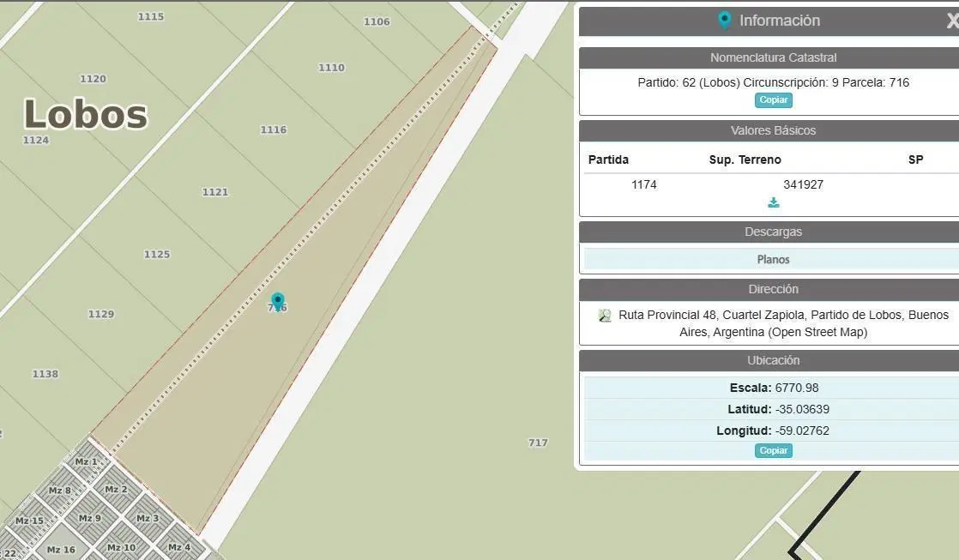Click the map icon beside the address
The height and width of the screenshot is (560, 959).
605,316
